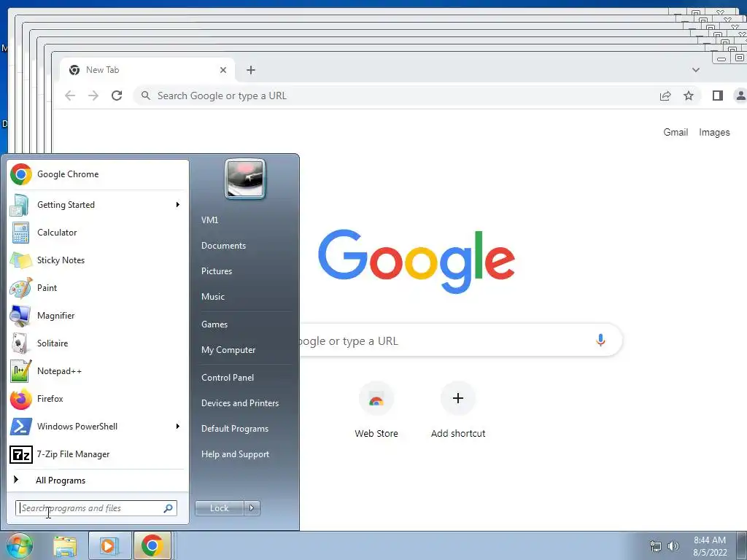Open Google Chrome from the Start menu
Image resolution: width=747 pixels, height=560 pixels.
click(x=98, y=174)
